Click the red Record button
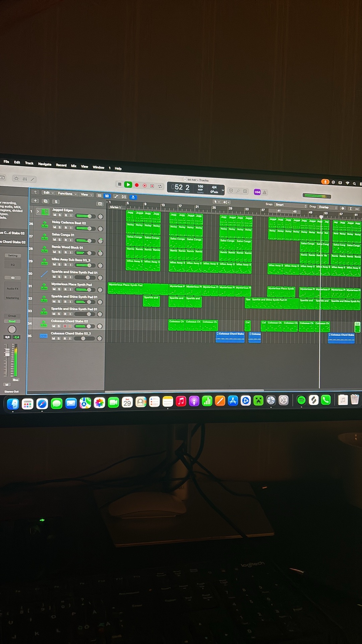Image resolution: width=362 pixels, height=644 pixels. click(137, 185)
